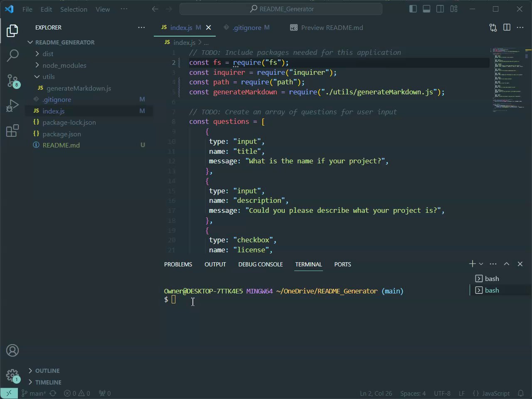
Task: Open notifications bell in status bar
Action: (521, 393)
